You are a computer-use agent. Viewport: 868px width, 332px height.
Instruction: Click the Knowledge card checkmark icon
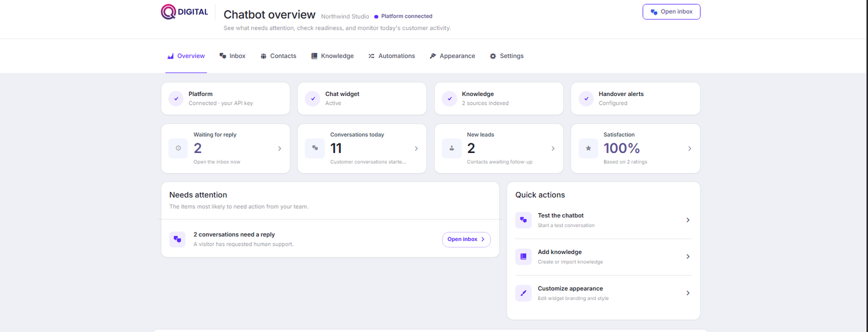click(450, 99)
